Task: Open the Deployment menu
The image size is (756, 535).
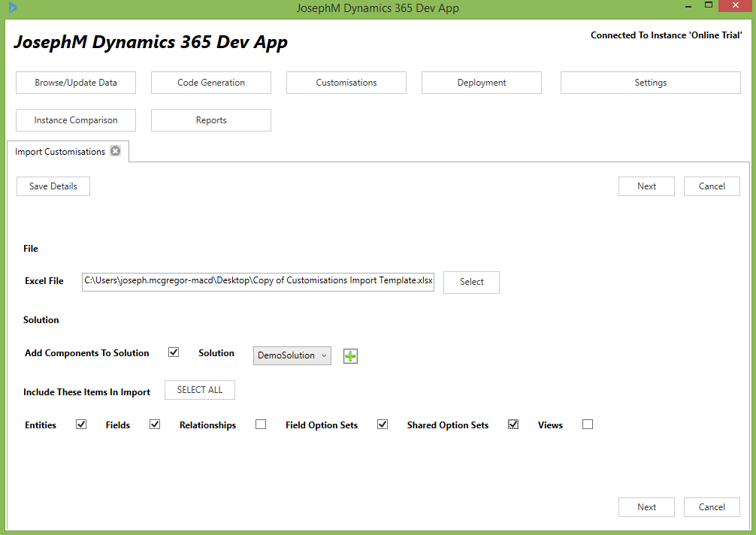Action: click(x=482, y=83)
